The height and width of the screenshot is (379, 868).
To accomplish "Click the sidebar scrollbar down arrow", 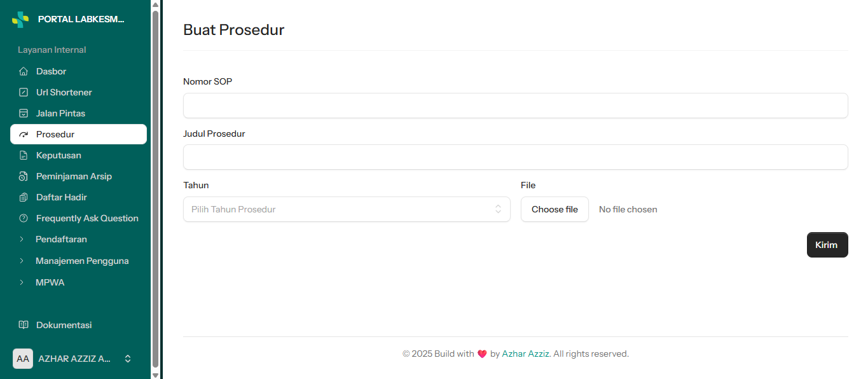I will pyautogui.click(x=155, y=375).
